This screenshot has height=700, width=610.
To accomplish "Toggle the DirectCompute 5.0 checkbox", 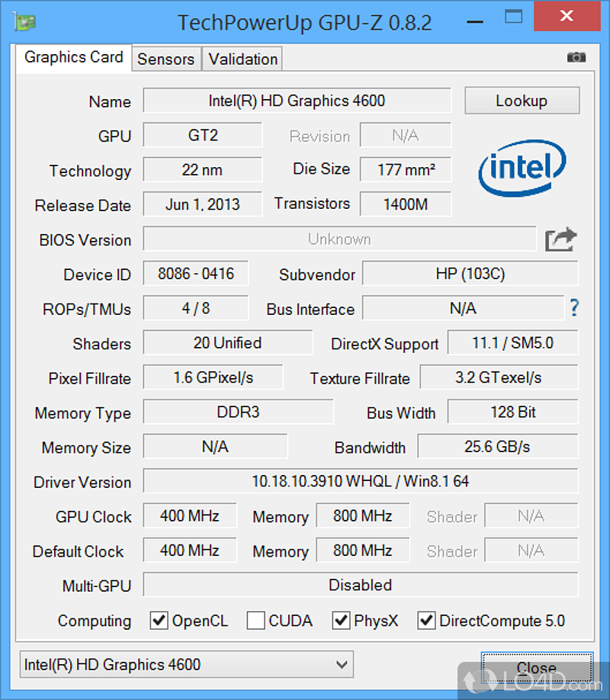I will coord(426,621).
